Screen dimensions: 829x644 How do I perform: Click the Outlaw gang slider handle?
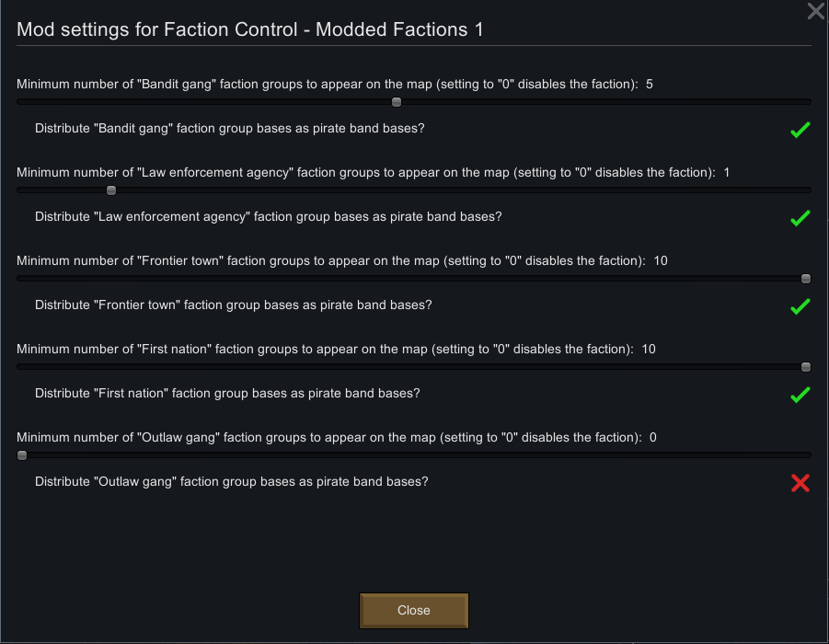(22, 455)
